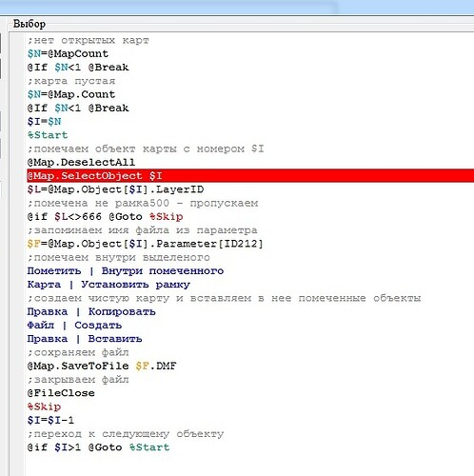The width and height of the screenshot is (474, 476).
Task: Click the Выбор panel header
Action: click(x=30, y=24)
